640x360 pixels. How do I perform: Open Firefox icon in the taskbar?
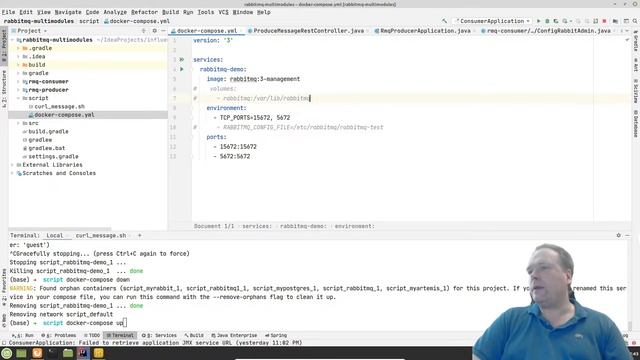37,353
